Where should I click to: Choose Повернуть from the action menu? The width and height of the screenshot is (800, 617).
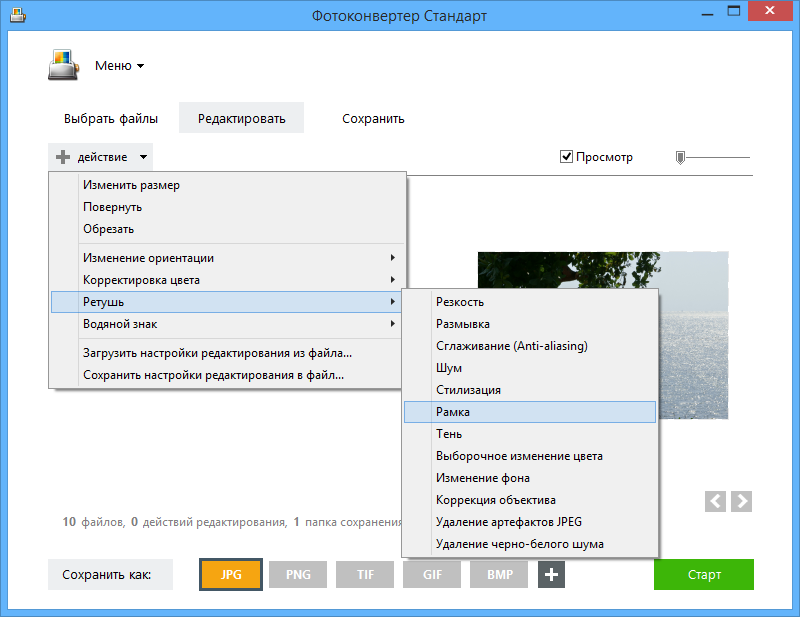[228, 207]
